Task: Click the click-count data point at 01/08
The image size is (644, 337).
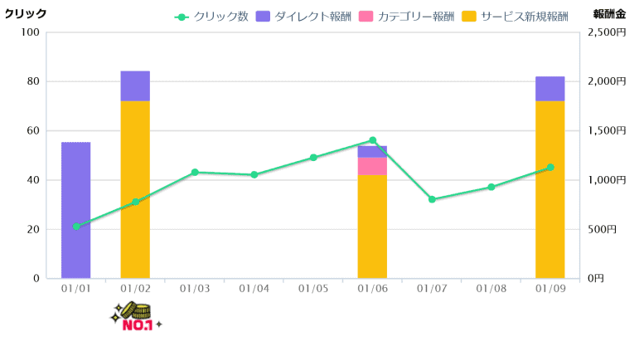Action: 491,188
